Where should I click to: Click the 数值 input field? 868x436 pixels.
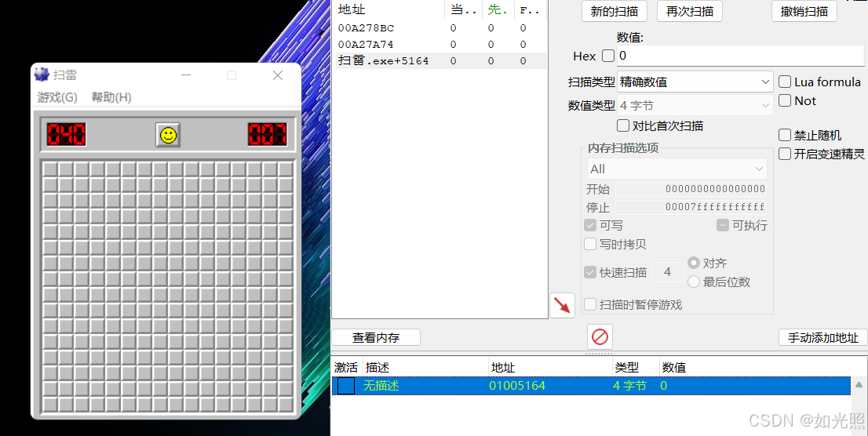click(x=741, y=56)
